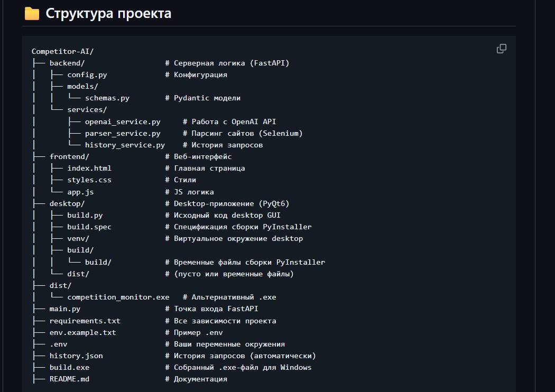The image size is (555, 392).
Task: Click the folder emoji beside the heading
Action: tap(32, 14)
